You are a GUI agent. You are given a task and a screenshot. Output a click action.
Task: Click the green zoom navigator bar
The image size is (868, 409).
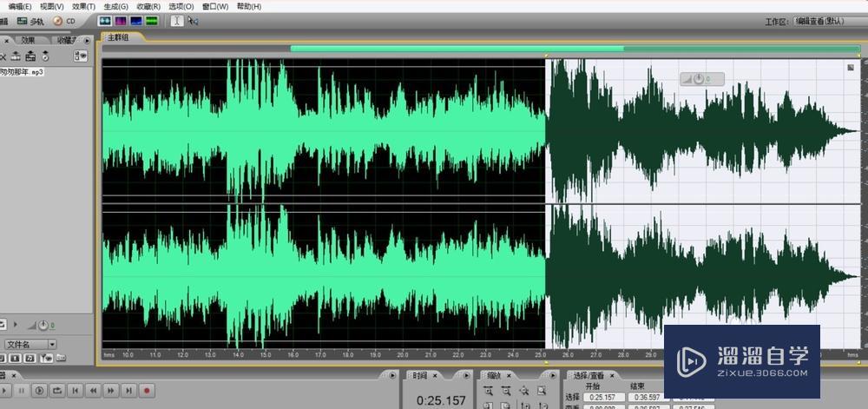tap(457, 49)
